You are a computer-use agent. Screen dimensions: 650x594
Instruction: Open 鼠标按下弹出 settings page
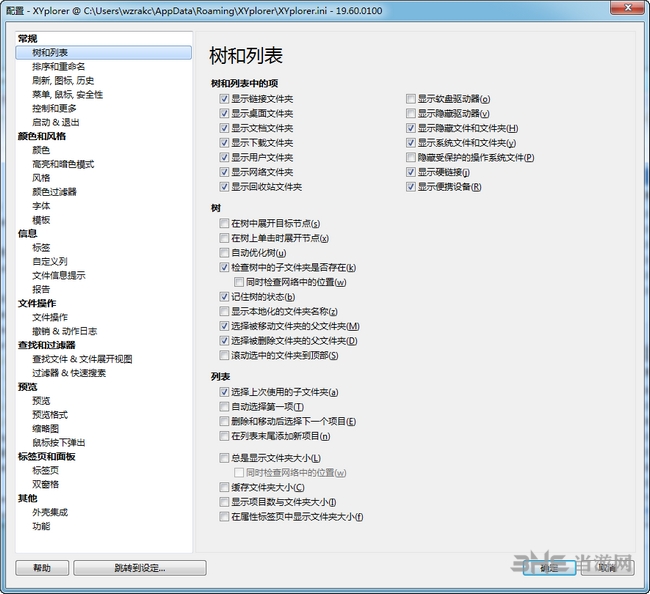point(58,443)
